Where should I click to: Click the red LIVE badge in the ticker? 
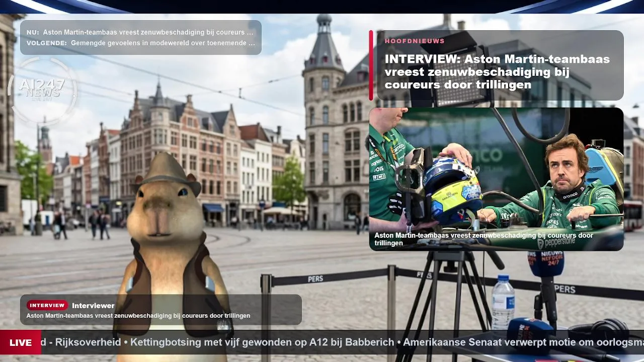click(x=21, y=342)
